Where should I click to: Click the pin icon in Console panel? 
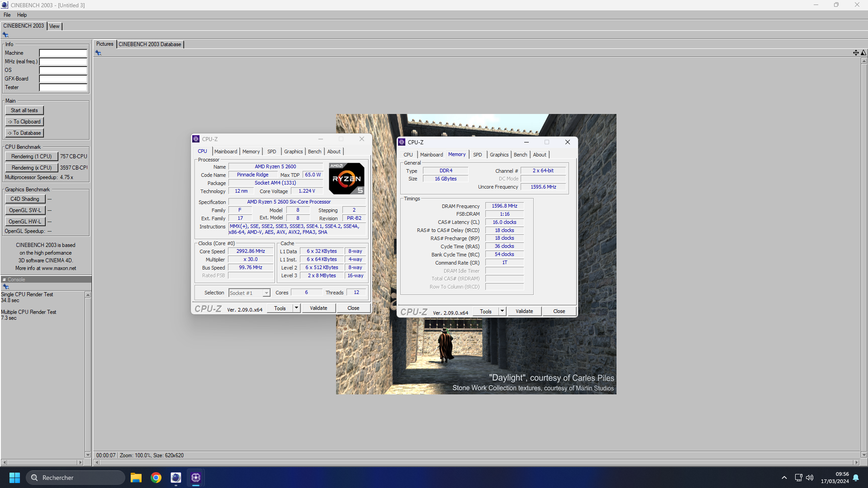pos(6,287)
